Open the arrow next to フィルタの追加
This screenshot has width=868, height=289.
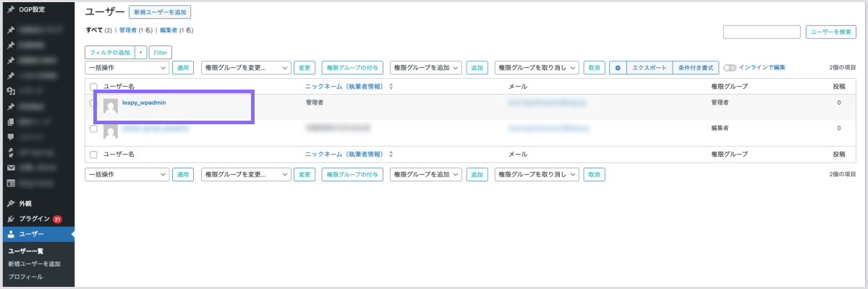[x=140, y=52]
